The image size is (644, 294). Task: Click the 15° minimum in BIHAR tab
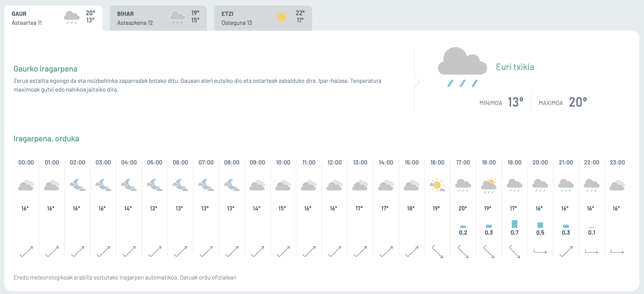(195, 20)
